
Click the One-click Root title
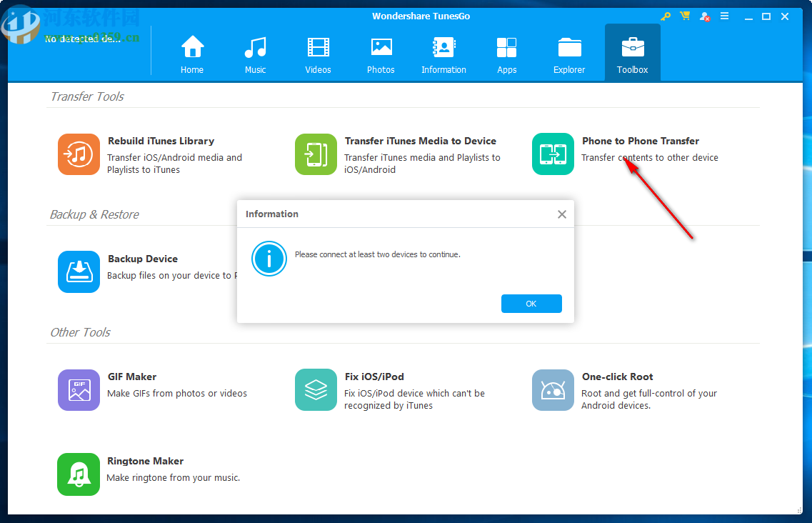tap(617, 377)
